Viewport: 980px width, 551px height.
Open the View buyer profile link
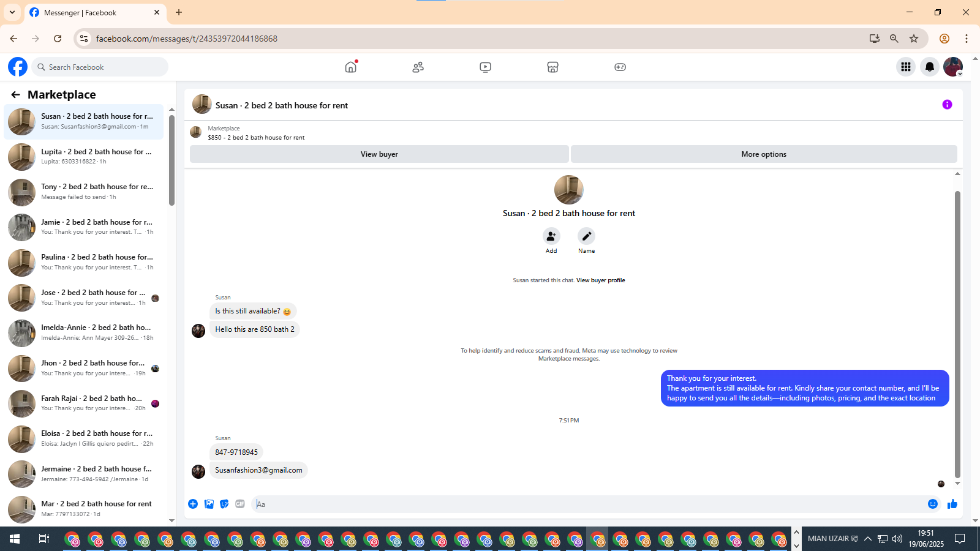tap(600, 280)
